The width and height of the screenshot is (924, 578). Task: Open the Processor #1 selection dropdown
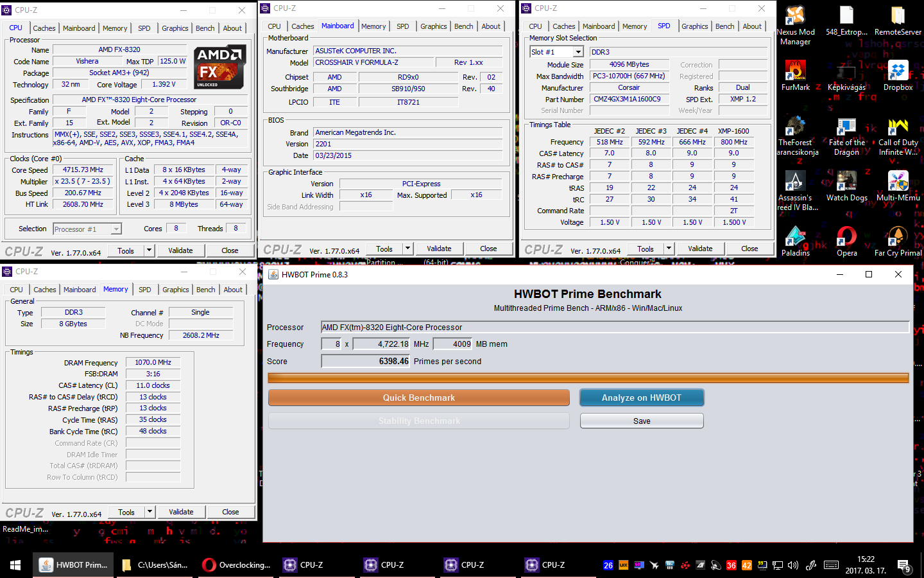pyautogui.click(x=87, y=229)
